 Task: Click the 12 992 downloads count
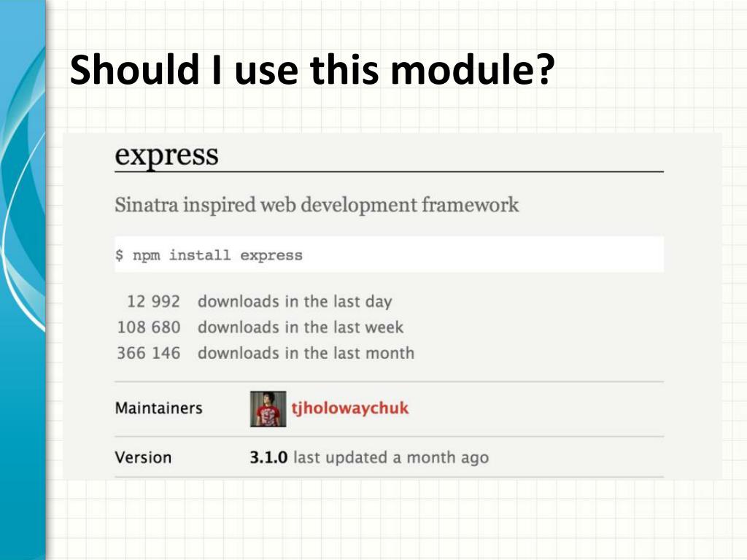coord(153,301)
